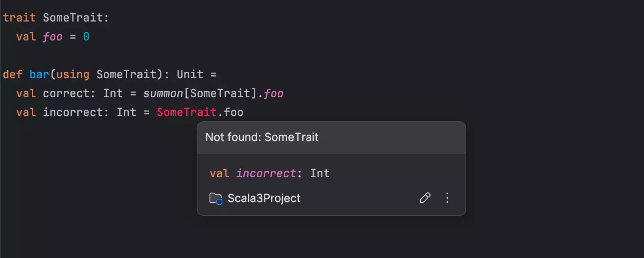Viewport: 644px width, 258px height.
Task: Click the red-highlighted SomeTrait error reference
Action: pyautogui.click(x=187, y=112)
